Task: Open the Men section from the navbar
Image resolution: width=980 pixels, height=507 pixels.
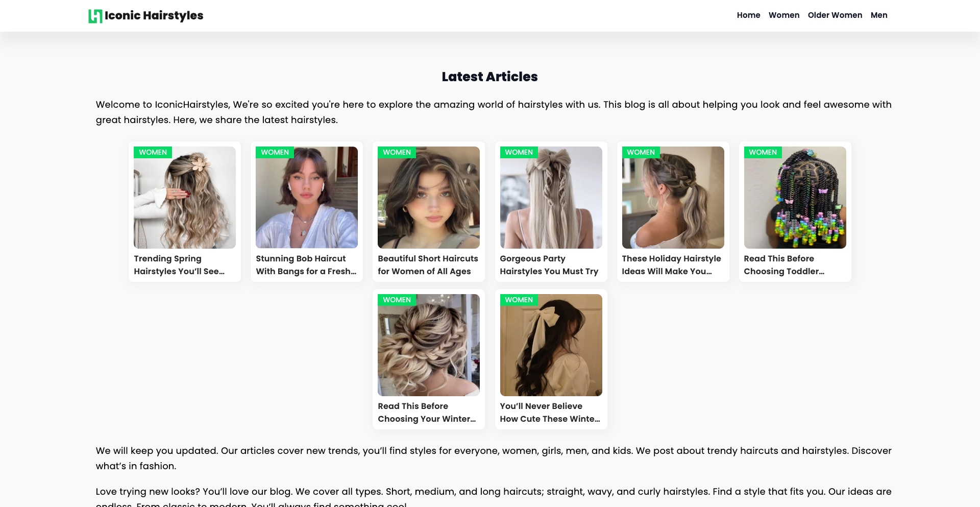Action: (879, 15)
